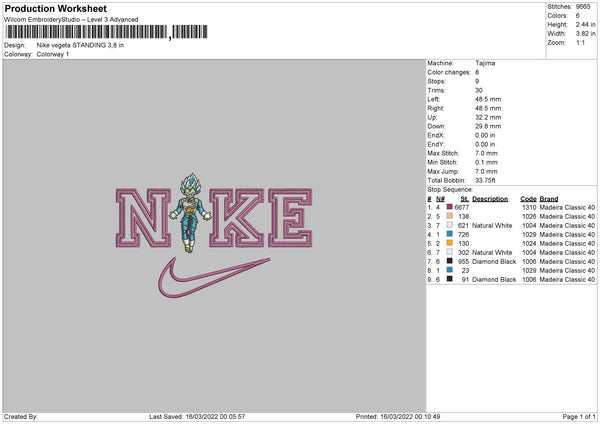Pick the white swatch with 302 stitches
The height and width of the screenshot is (424, 600).
click(450, 252)
